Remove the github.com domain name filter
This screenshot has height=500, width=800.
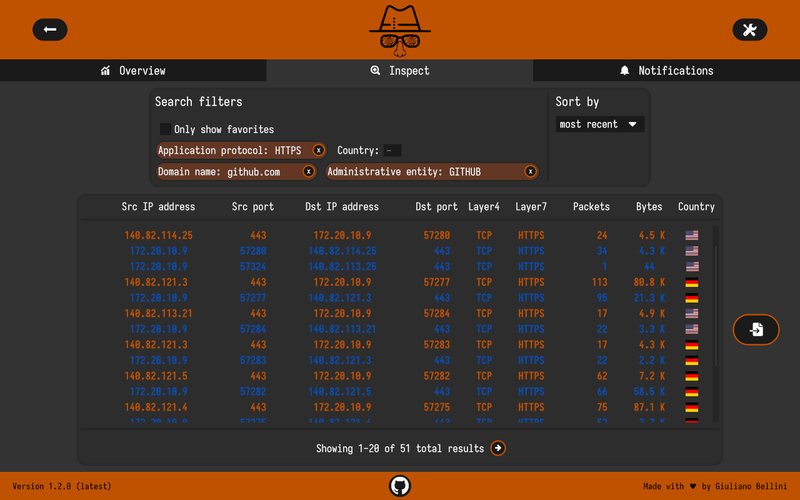point(308,172)
